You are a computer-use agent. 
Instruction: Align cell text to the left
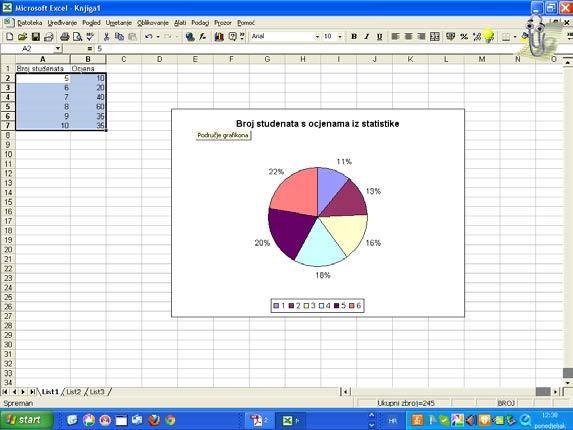(395, 37)
